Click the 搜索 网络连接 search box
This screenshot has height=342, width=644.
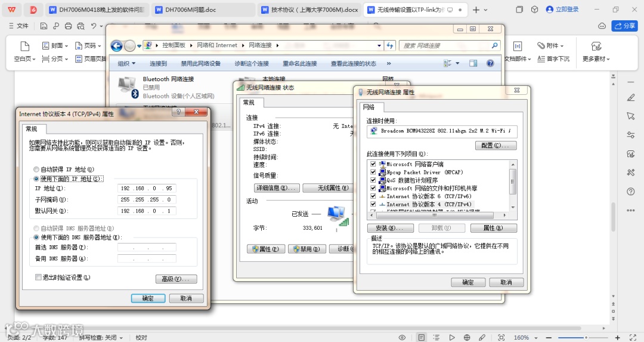[450, 45]
